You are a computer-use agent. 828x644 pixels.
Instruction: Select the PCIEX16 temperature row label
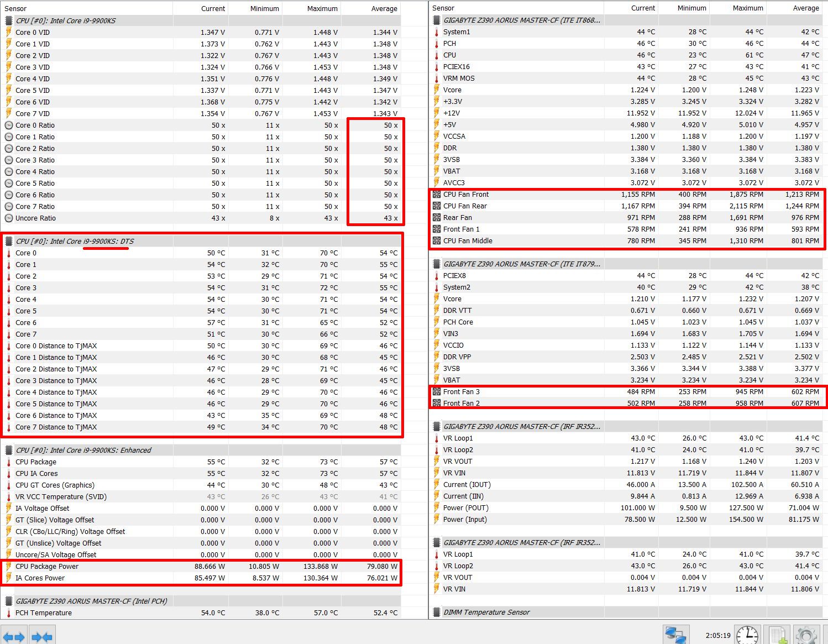click(x=457, y=67)
